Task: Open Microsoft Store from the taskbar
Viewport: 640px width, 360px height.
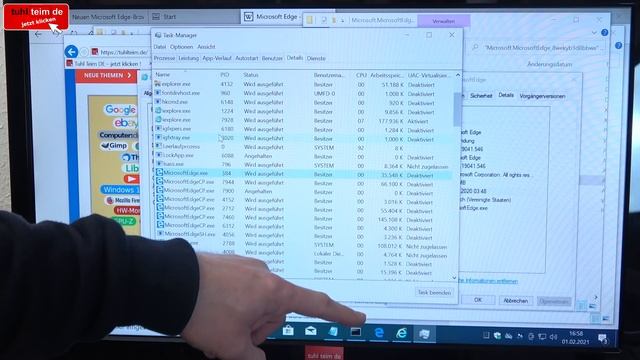Action: [x=288, y=331]
